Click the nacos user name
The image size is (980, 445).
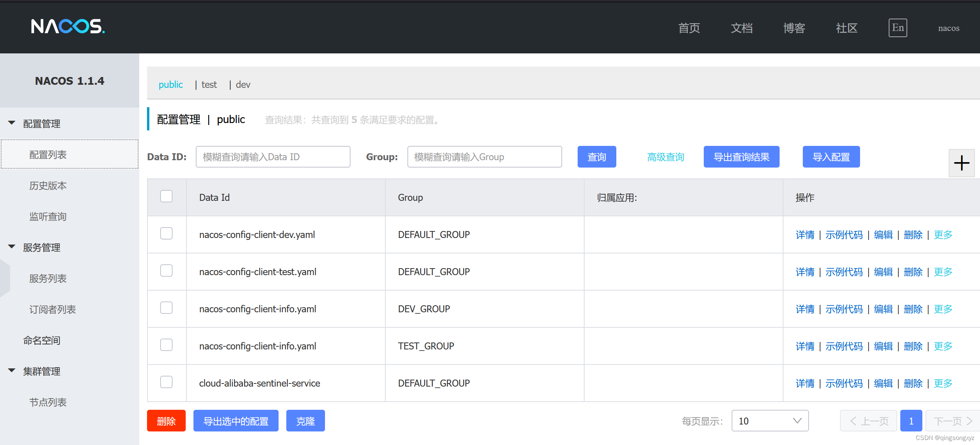click(x=949, y=28)
